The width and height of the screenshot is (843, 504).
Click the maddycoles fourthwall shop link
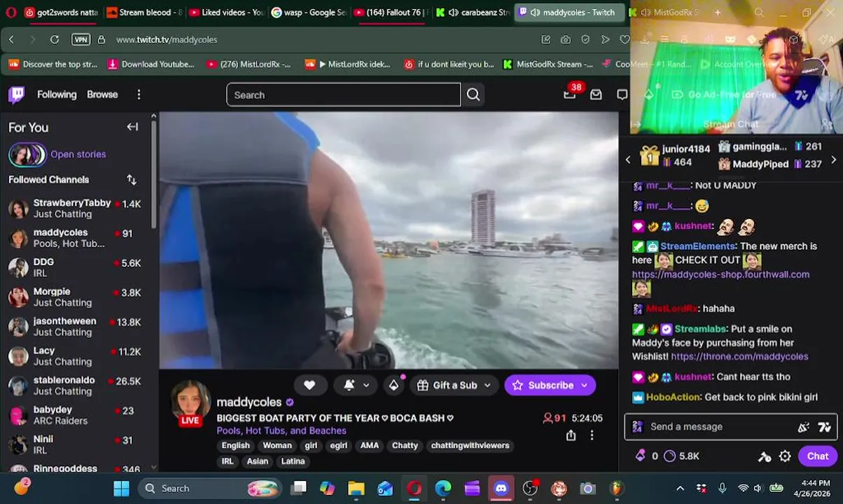point(720,274)
